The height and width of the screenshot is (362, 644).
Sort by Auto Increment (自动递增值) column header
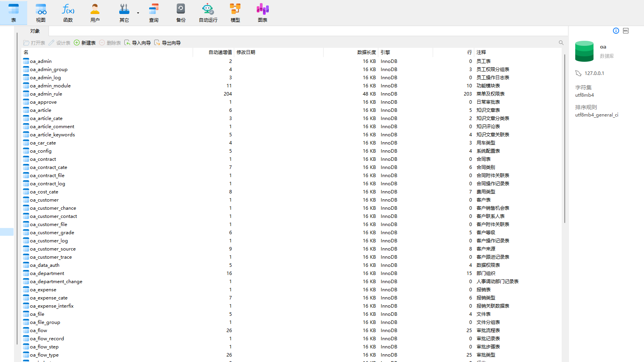point(213,52)
